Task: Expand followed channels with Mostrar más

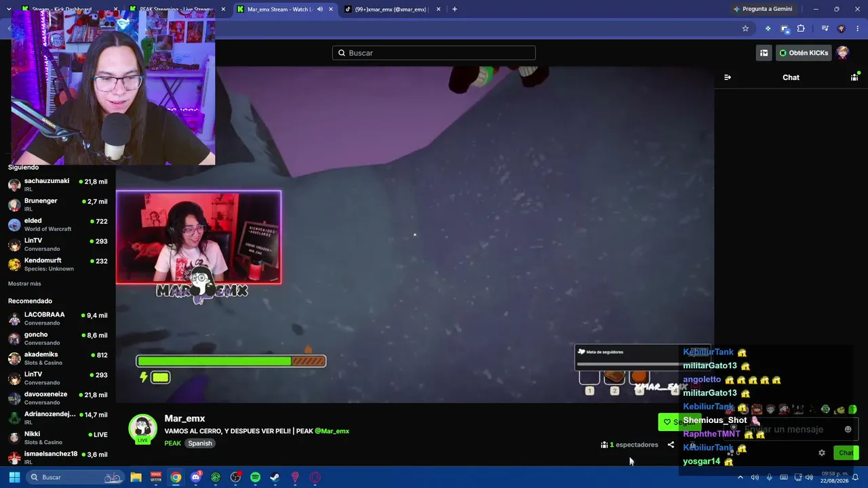Action: coord(24,284)
